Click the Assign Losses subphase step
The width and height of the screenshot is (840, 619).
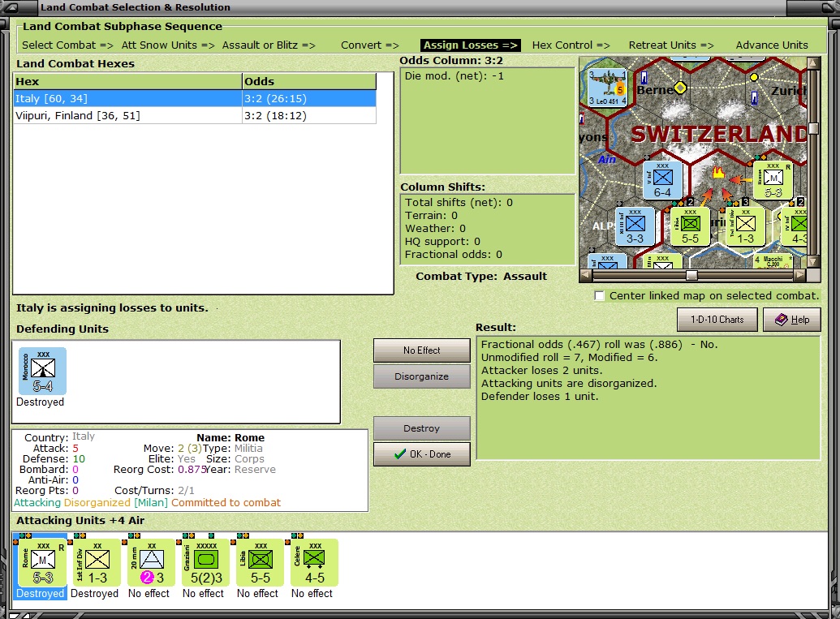[x=470, y=45]
